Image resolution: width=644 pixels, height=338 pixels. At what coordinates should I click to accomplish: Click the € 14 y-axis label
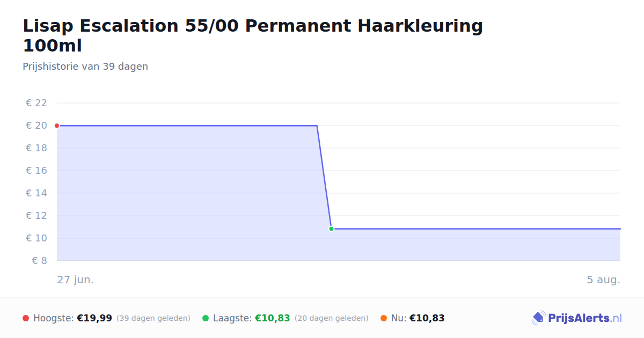pos(36,193)
